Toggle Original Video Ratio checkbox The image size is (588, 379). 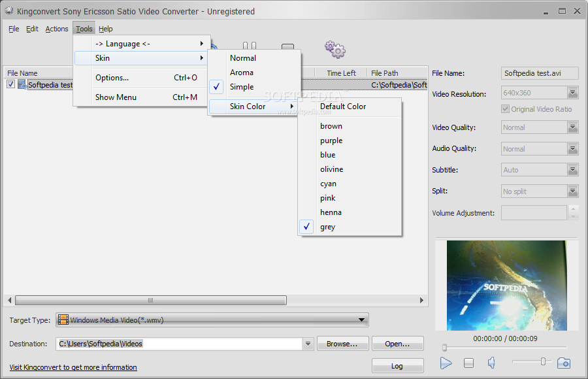tap(505, 109)
